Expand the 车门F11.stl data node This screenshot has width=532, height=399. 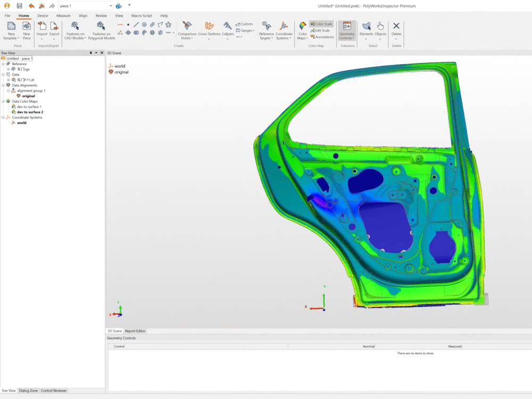8,80
